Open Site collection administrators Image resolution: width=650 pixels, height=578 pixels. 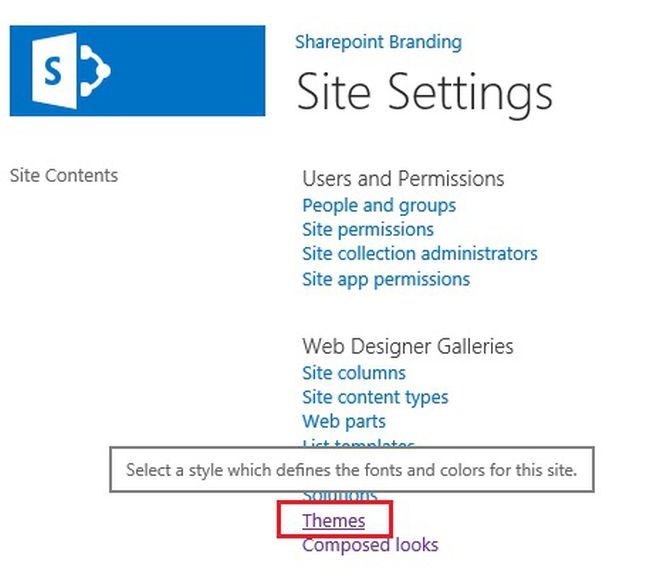pos(420,254)
